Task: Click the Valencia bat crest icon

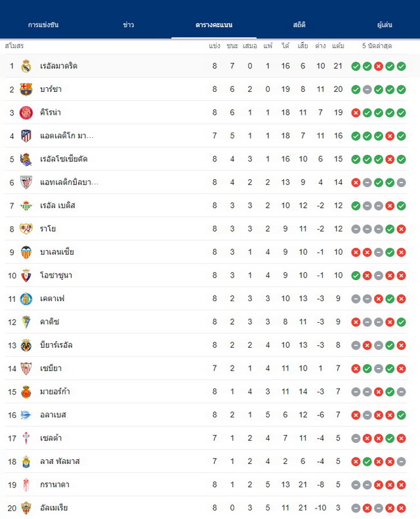Action: (x=26, y=252)
